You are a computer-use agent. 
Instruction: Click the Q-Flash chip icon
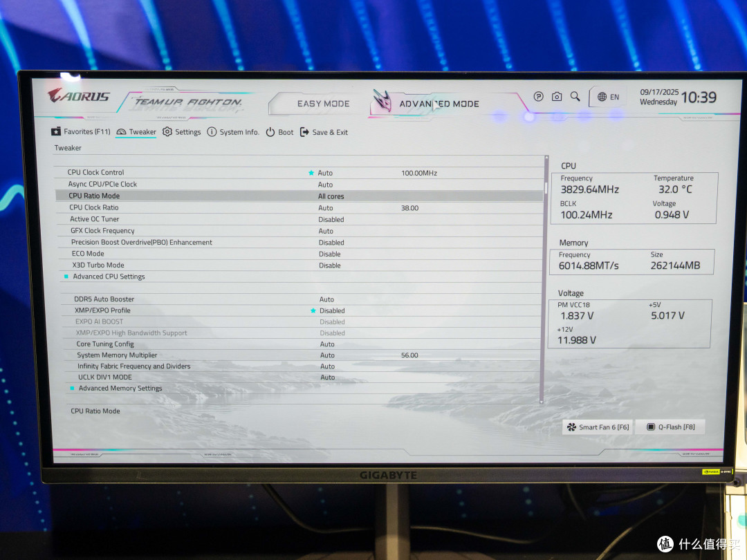651,427
